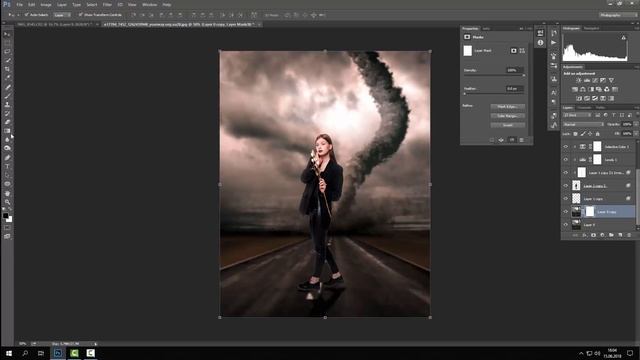Select the Pen tool
The width and height of the screenshot is (640, 360).
click(x=7, y=158)
